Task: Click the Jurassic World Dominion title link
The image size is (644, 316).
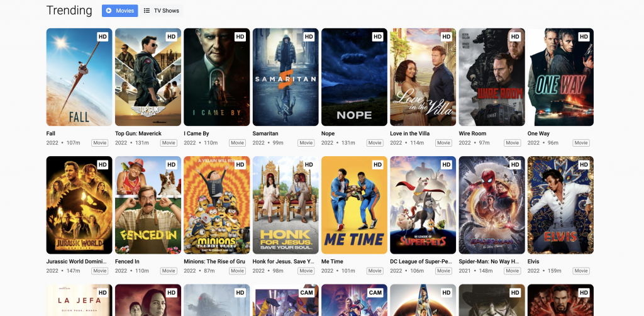Action: pyautogui.click(x=76, y=261)
